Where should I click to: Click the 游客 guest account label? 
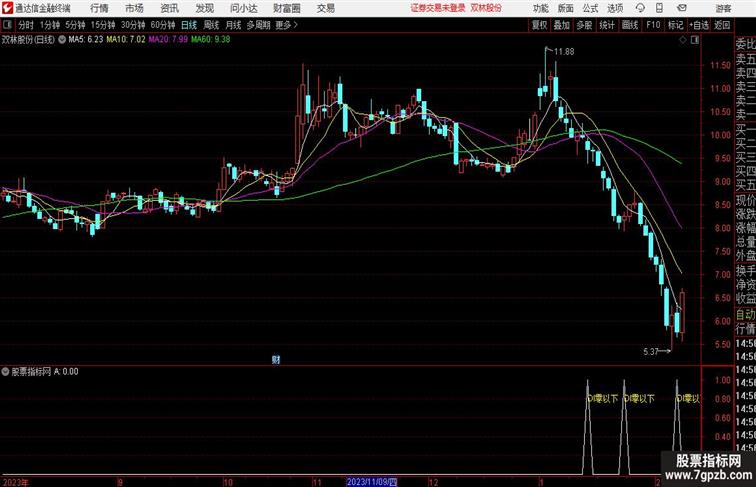[x=723, y=8]
